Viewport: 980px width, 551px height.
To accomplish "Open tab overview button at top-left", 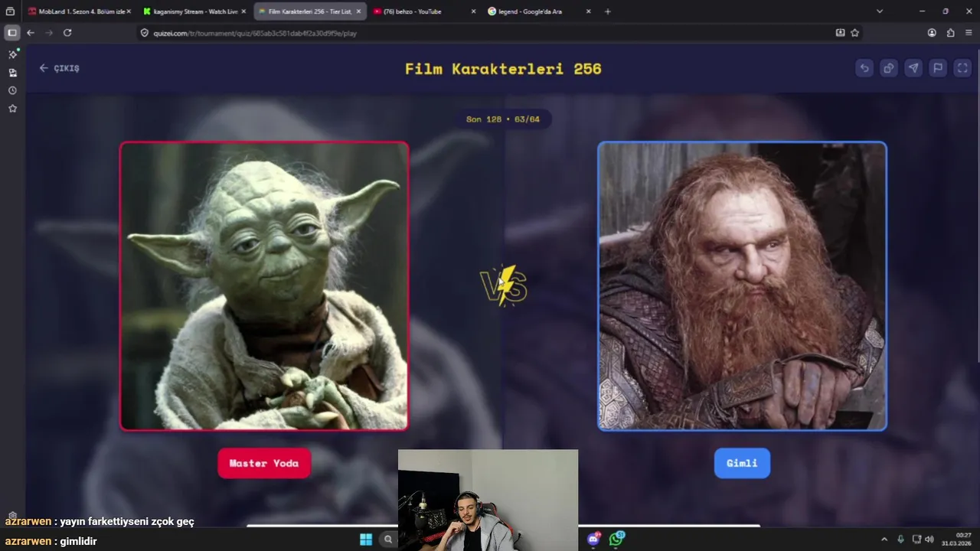I will tap(11, 11).
